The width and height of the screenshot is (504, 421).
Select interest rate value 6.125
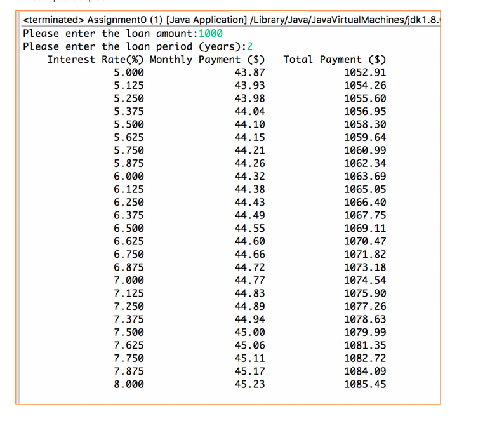(x=129, y=189)
